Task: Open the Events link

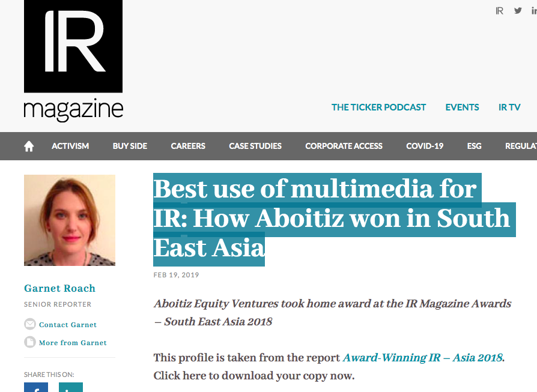Action: click(x=462, y=107)
